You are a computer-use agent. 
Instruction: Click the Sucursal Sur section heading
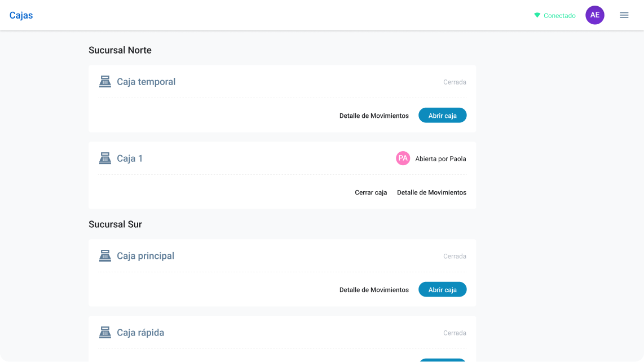pyautogui.click(x=116, y=224)
